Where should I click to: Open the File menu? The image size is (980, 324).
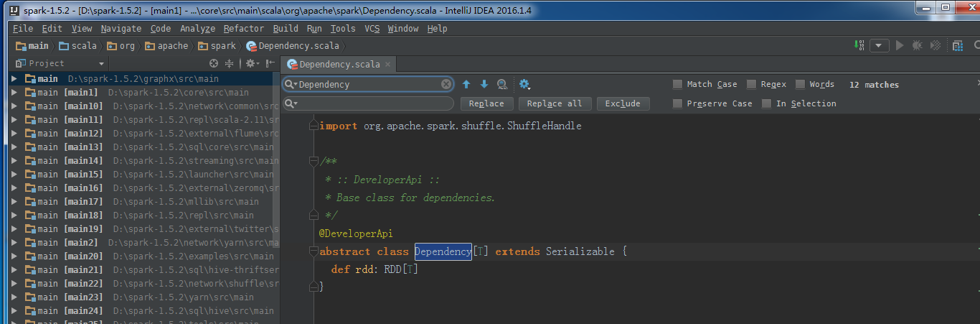click(x=23, y=29)
